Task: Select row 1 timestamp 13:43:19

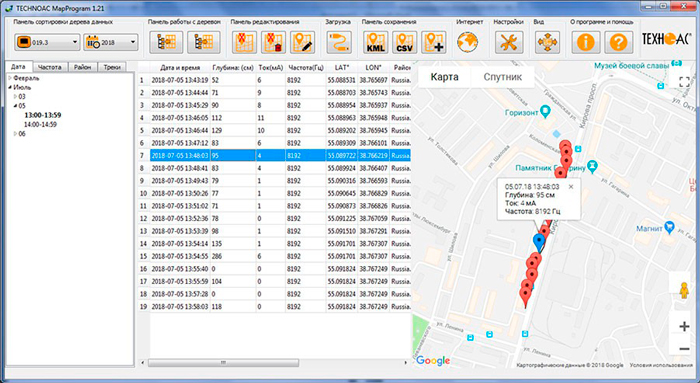Action: click(x=179, y=80)
